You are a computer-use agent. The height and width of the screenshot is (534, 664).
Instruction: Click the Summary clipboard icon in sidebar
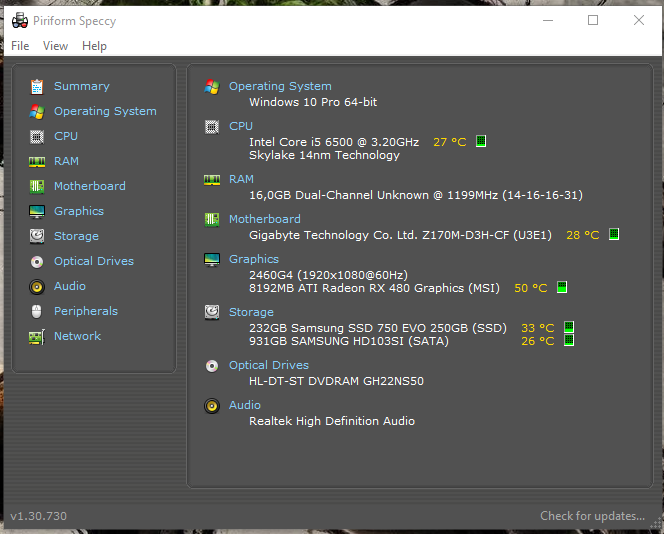pos(37,86)
